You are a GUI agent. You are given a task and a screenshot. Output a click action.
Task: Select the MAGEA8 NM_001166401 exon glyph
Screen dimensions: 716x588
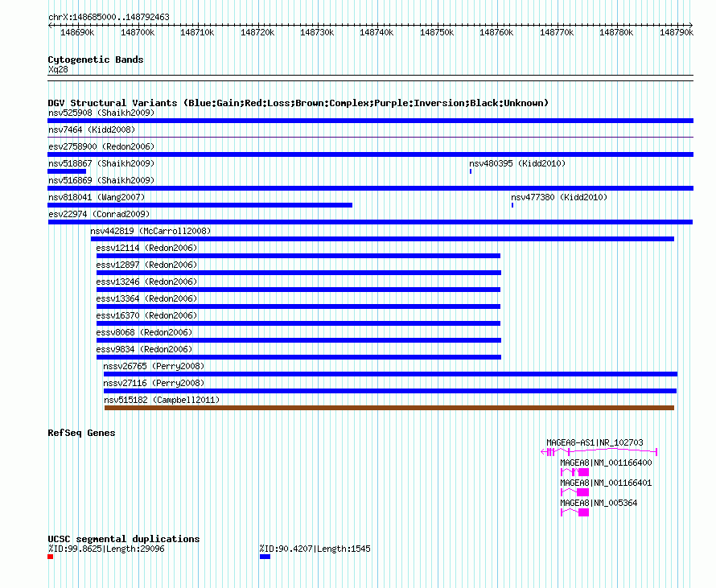tap(575, 492)
